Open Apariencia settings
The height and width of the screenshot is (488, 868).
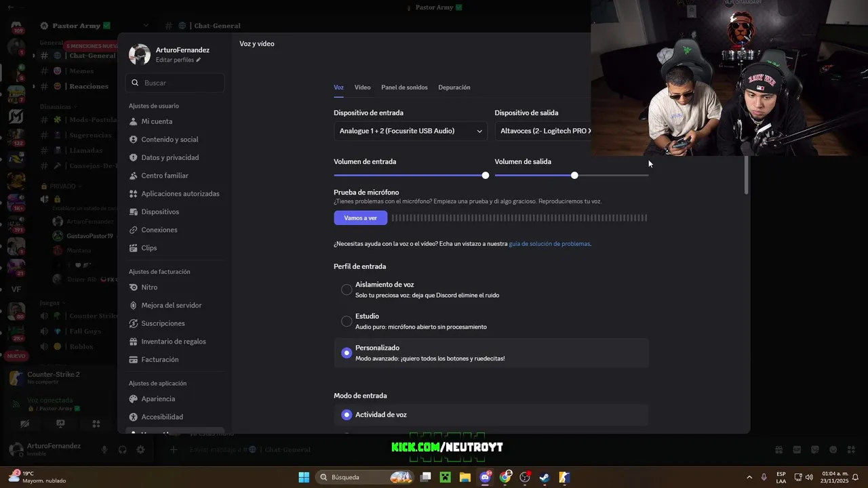coord(174,399)
